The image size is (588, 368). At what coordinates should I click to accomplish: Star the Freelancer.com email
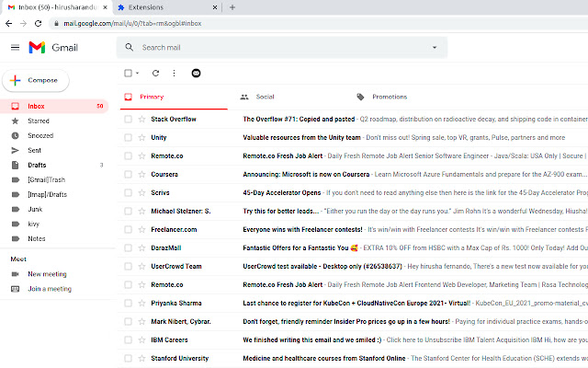pos(141,229)
